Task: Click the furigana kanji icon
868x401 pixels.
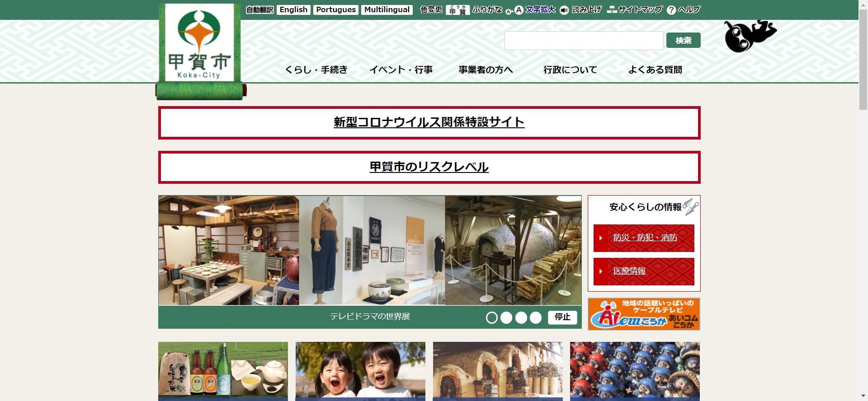Action: pyautogui.click(x=458, y=10)
